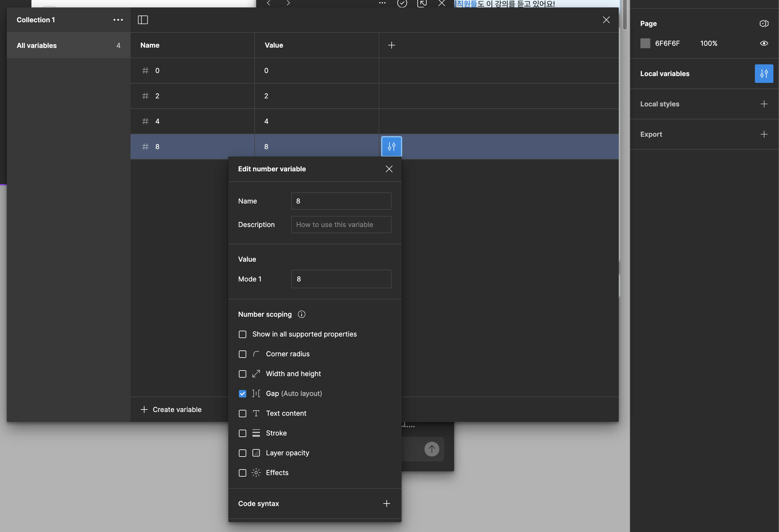Click the top toolbar ellipsis icon

click(x=382, y=3)
